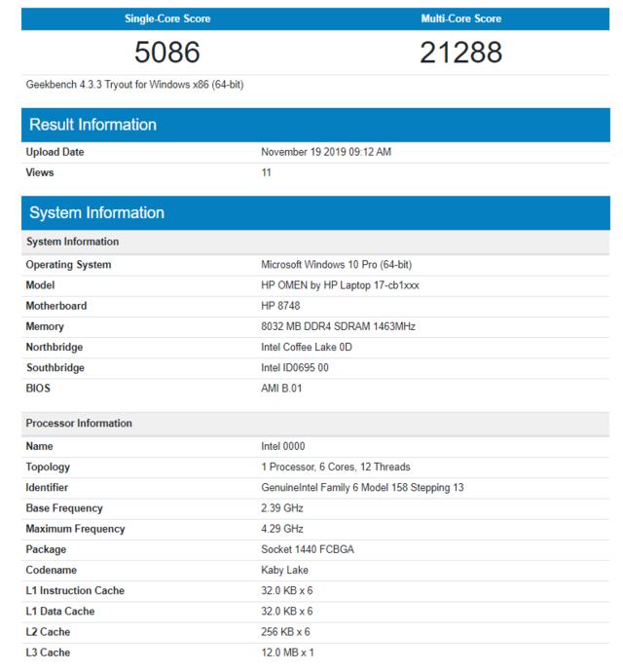
Task: Select the HP 8748 motherboard value
Action: tap(280, 306)
